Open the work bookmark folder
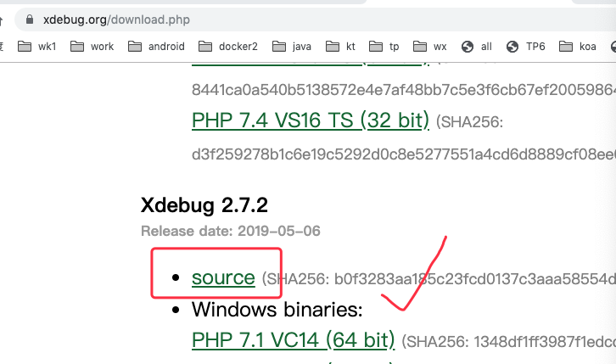Screen dimensions: 616x364 point(92,47)
